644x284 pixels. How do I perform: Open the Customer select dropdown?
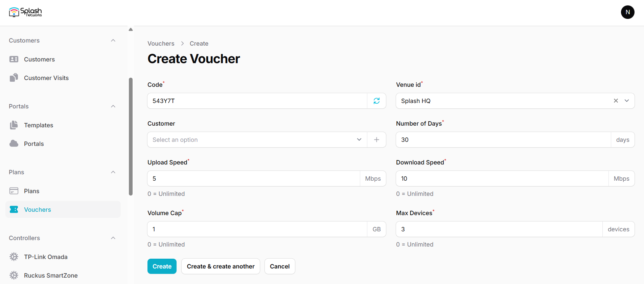tap(257, 140)
